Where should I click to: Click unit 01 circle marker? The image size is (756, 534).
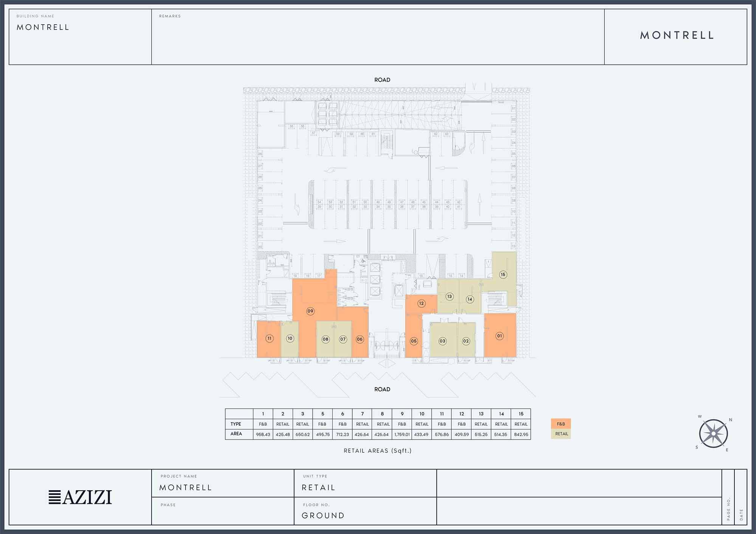tap(500, 336)
